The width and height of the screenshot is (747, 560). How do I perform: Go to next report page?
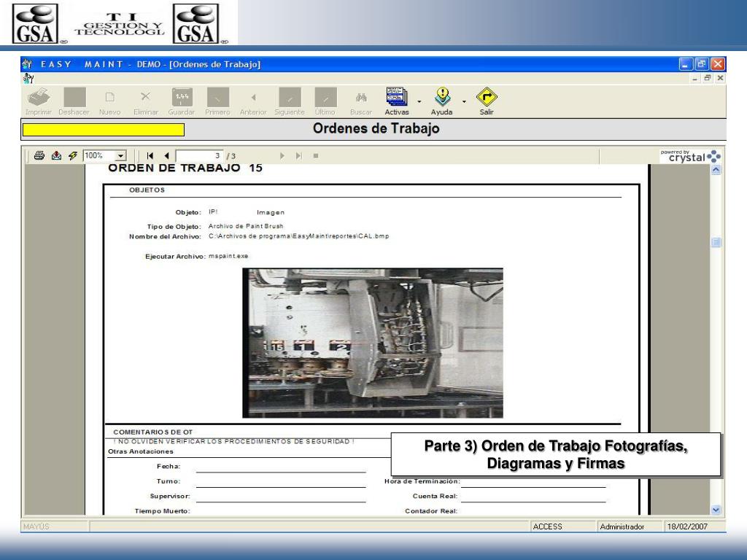pyautogui.click(x=282, y=156)
